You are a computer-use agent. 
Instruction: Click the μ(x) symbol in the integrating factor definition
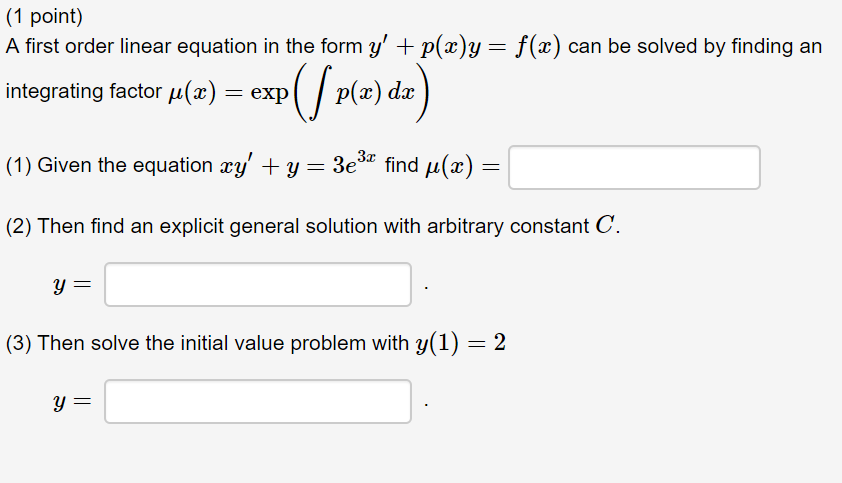click(x=192, y=93)
